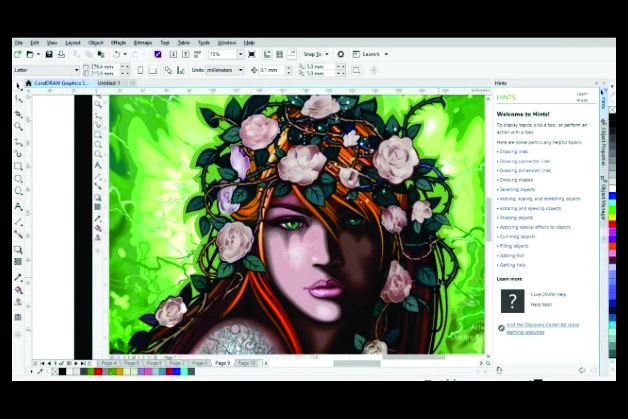
Task: Toggle the Current page button
Action: [x=181, y=70]
